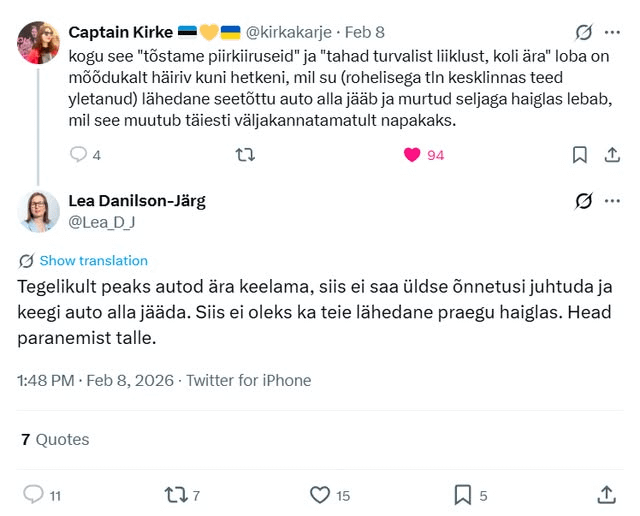Open share options for Lea's tweet
The height and width of the screenshot is (516, 640).
[x=606, y=495]
